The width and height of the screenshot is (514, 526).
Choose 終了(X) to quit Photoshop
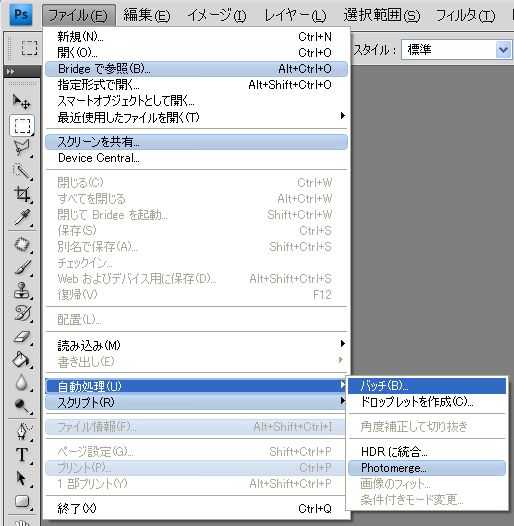pos(197,509)
